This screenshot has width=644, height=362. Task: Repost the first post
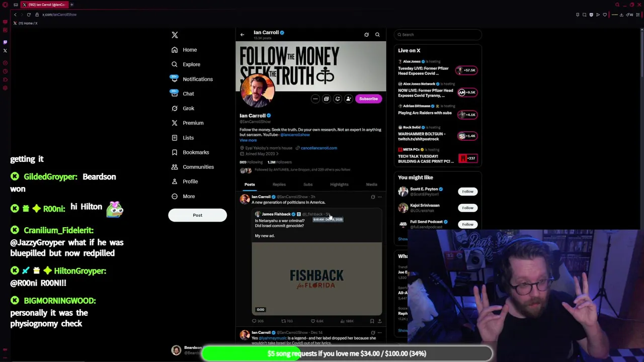(x=287, y=321)
